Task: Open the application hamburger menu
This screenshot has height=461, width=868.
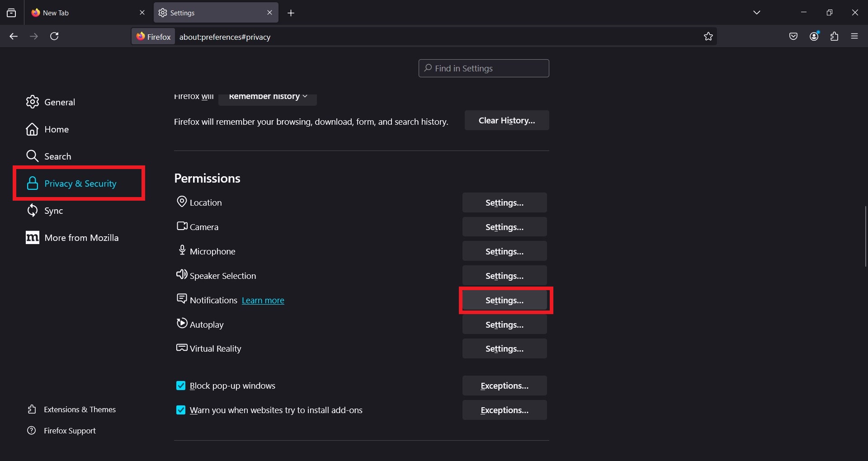Action: [x=854, y=36]
